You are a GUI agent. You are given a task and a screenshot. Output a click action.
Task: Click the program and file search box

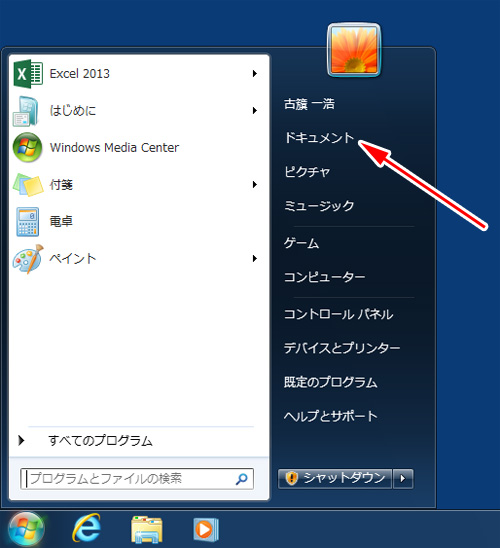point(137,478)
